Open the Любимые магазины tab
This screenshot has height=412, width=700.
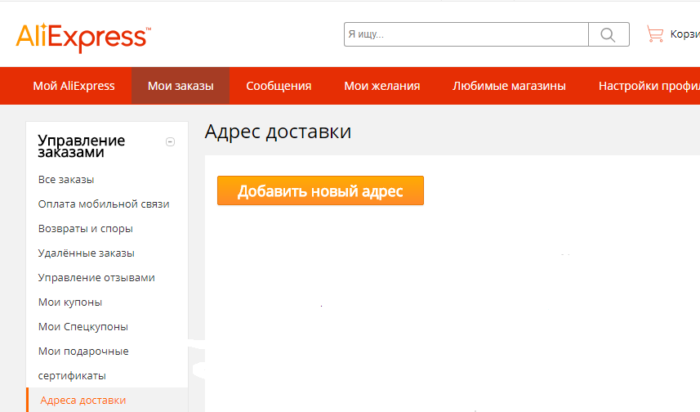(509, 86)
